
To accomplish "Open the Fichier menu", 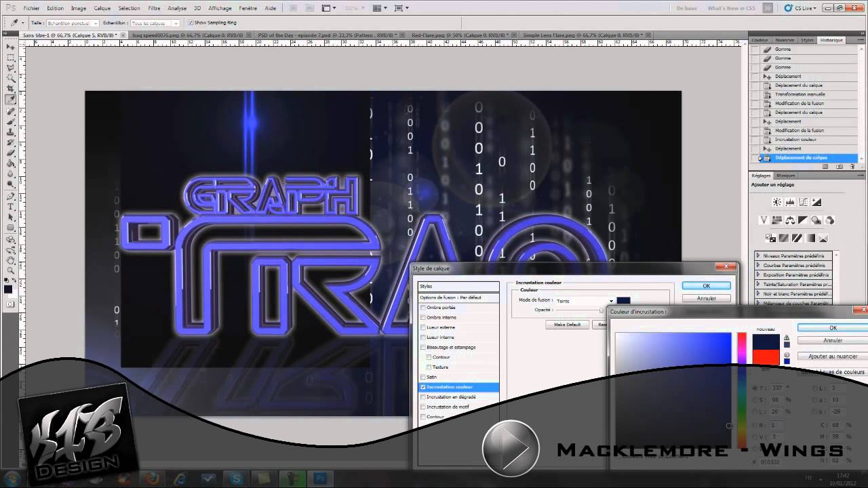I will pyautogui.click(x=31, y=8).
